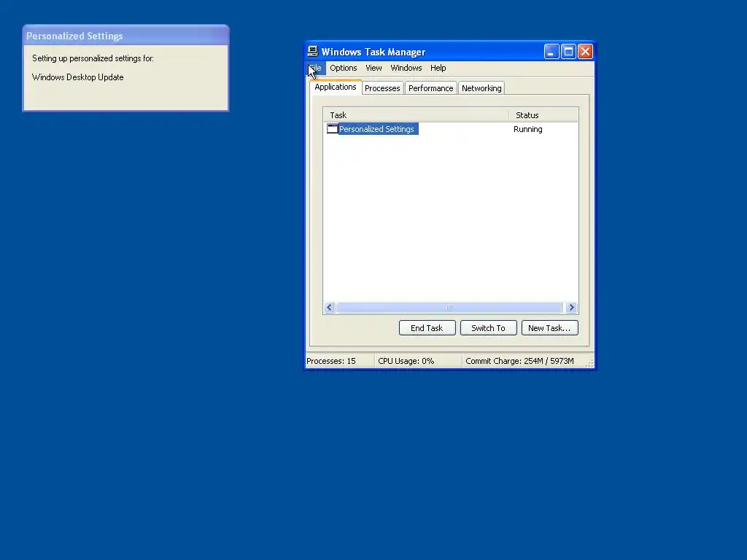Click the New Task... button
The width and height of the screenshot is (747, 560).
point(549,328)
